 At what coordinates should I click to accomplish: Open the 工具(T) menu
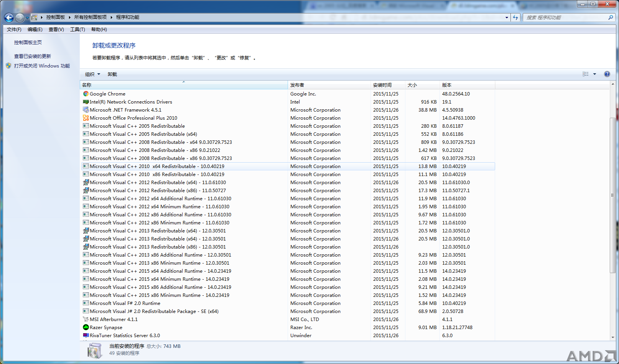pyautogui.click(x=77, y=30)
